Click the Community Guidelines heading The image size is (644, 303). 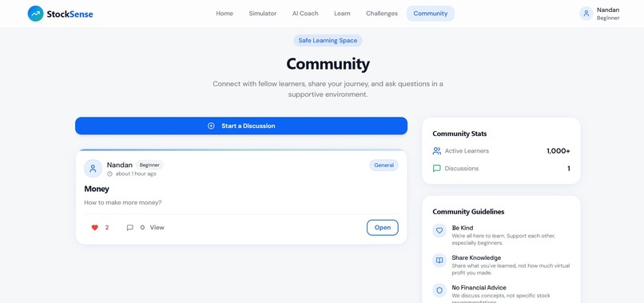468,212
